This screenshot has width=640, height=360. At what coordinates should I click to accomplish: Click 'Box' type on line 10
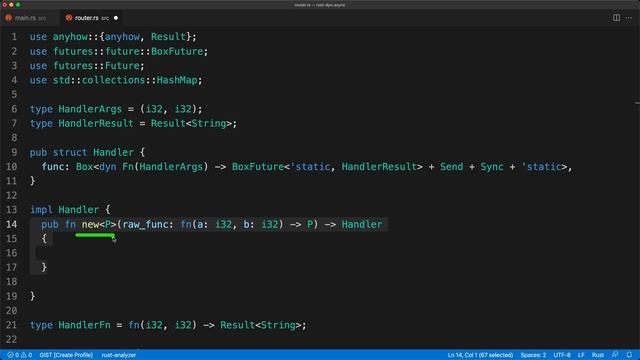click(84, 167)
